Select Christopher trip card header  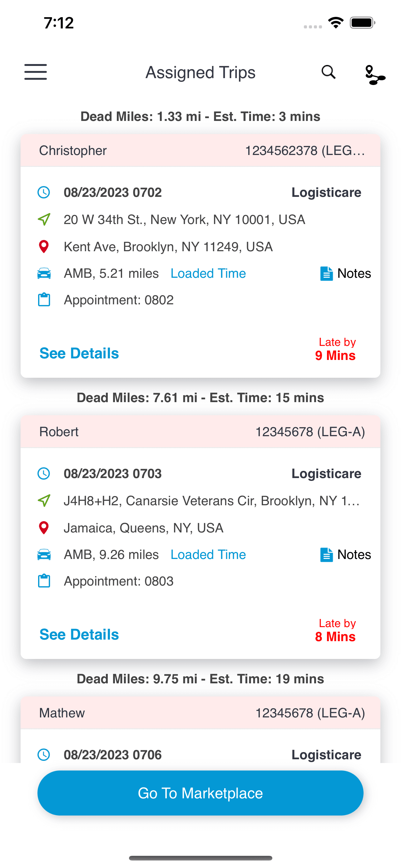click(200, 151)
